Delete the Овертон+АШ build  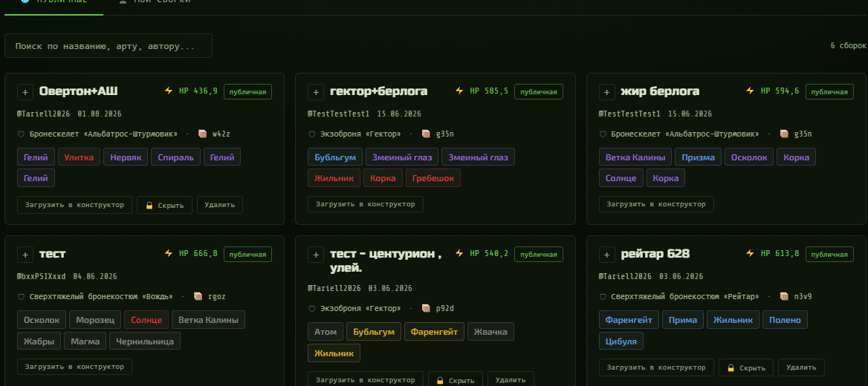220,205
